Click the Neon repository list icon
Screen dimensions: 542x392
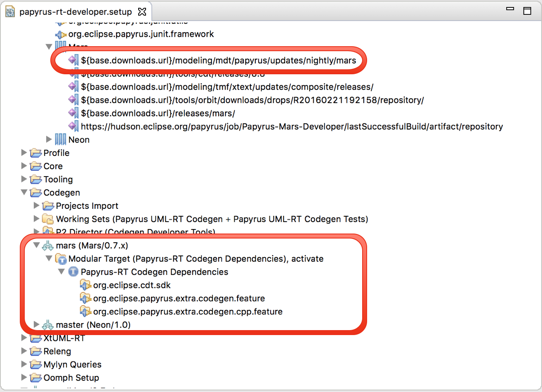pos(61,140)
